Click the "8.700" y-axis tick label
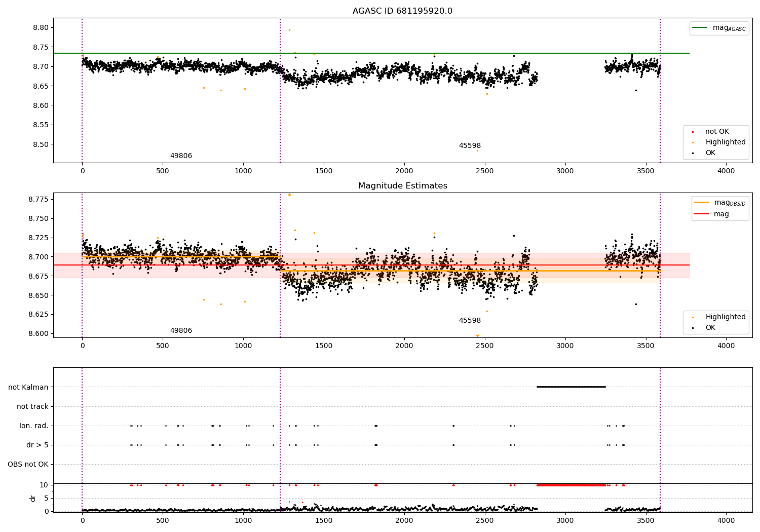760x532 pixels. pyautogui.click(x=39, y=257)
